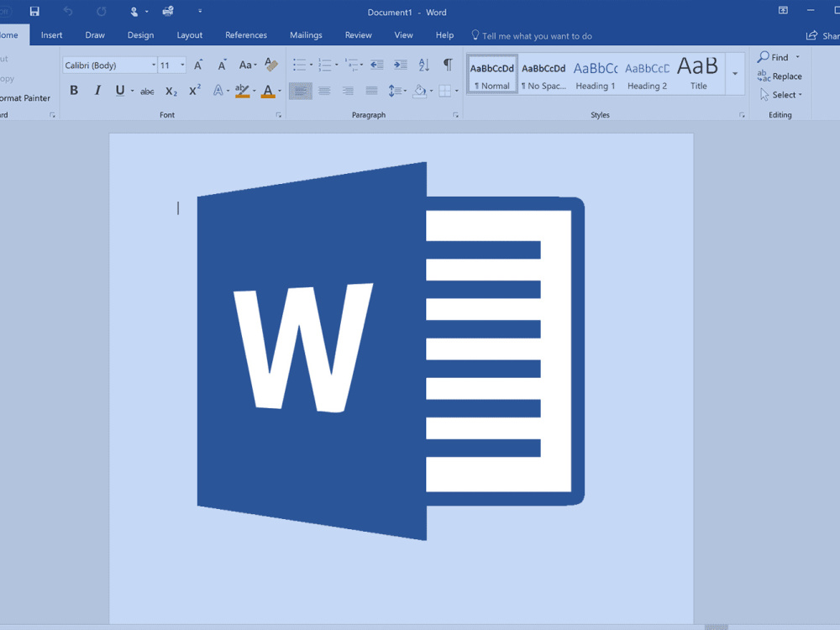Click the Redo/Repeat icon
The height and width of the screenshot is (630, 840).
102,11
